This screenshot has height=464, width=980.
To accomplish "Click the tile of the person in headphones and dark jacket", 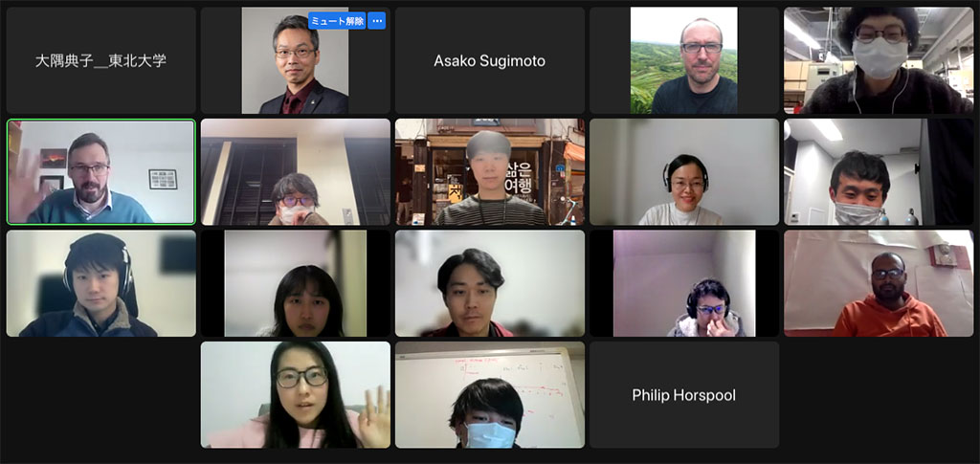I will coord(101,283).
